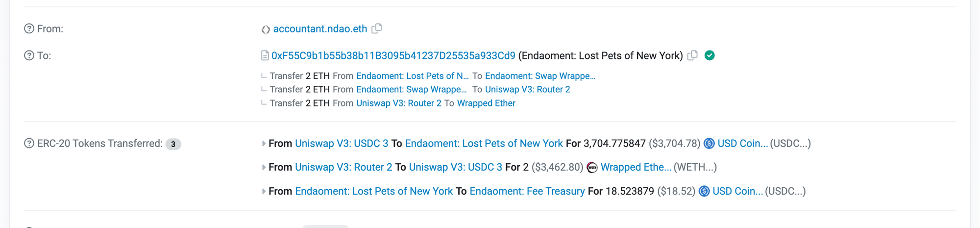Image resolution: width=980 pixels, height=228 pixels.
Task: Click the green verified checkmark icon
Action: 710,55
